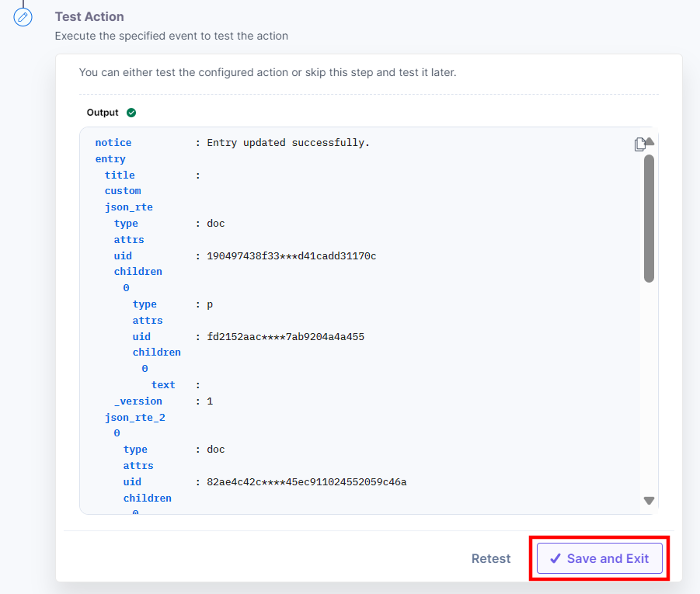Click the scrollbar up arrow in output panel
The width and height of the screenshot is (700, 594).
[x=650, y=141]
